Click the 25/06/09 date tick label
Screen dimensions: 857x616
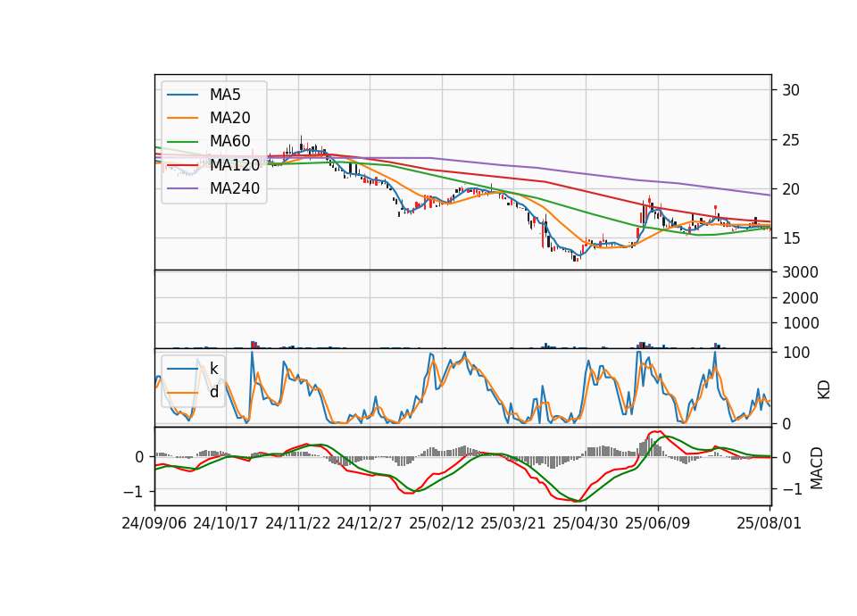(x=658, y=523)
